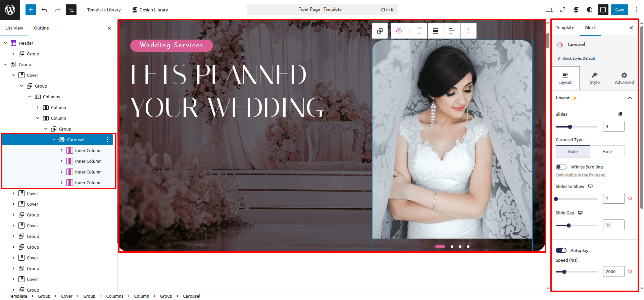Enable the Infinite Scrolling toggle
Image resolution: width=644 pixels, height=300 pixels.
click(x=561, y=167)
